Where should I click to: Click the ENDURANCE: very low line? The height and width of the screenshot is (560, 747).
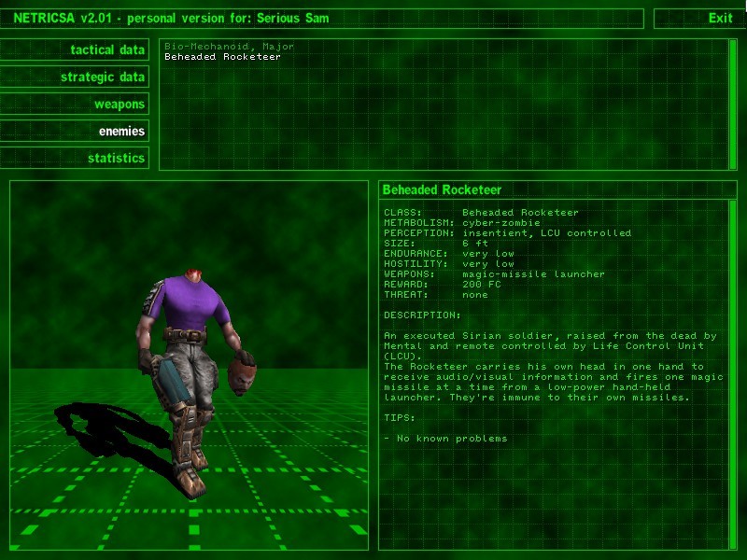(x=449, y=254)
